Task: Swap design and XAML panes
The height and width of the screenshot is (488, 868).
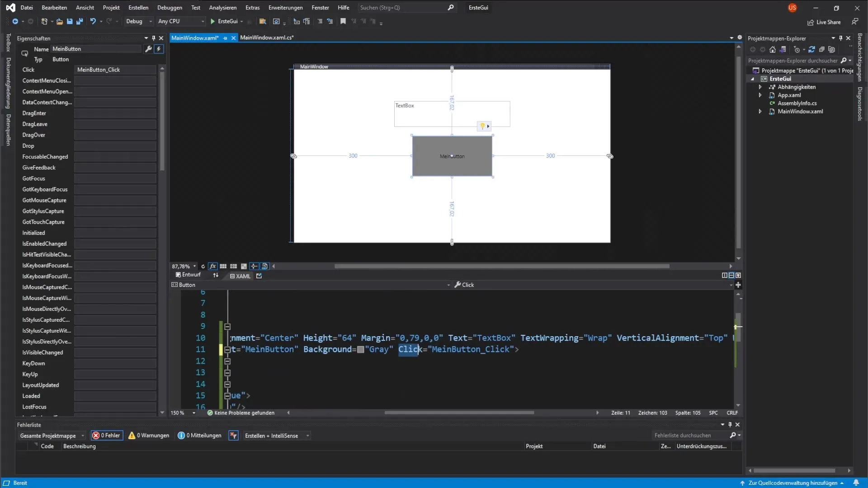Action: click(216, 275)
